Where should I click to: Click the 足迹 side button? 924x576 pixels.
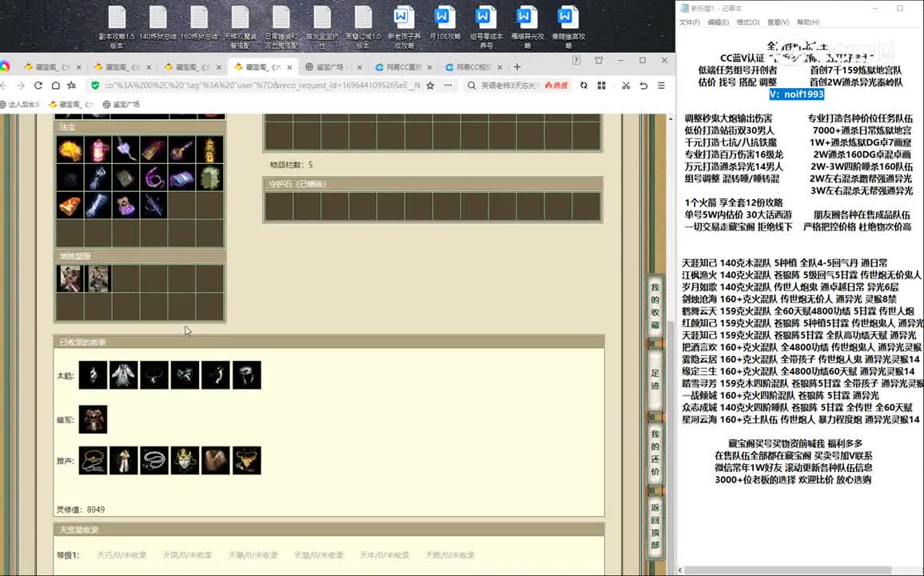[x=655, y=379]
